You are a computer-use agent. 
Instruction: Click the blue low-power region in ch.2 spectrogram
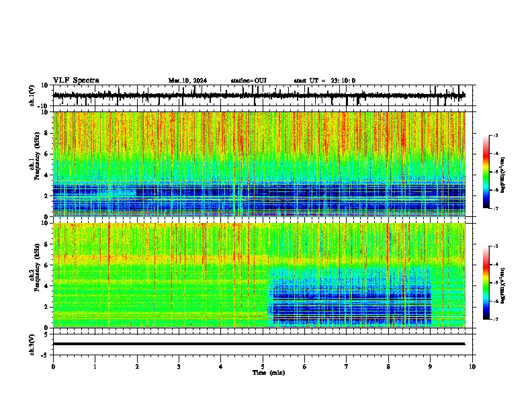349,298
